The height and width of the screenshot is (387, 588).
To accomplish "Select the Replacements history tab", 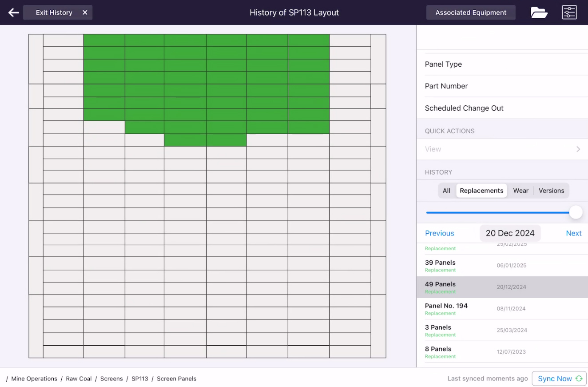I will tap(481, 191).
